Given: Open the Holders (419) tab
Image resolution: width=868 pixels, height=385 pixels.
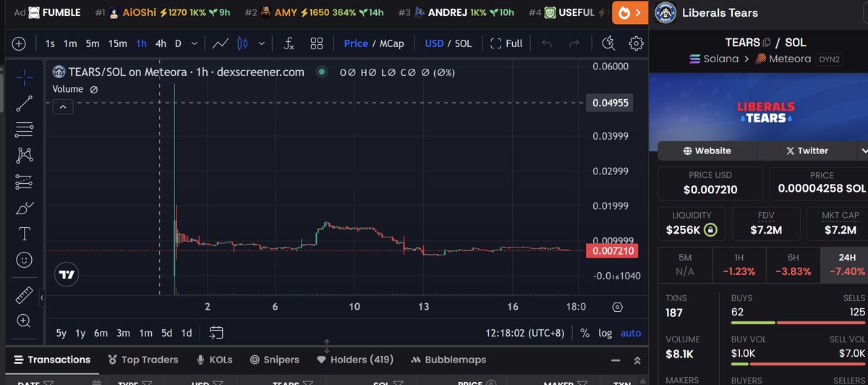Looking at the screenshot, I should coord(354,360).
